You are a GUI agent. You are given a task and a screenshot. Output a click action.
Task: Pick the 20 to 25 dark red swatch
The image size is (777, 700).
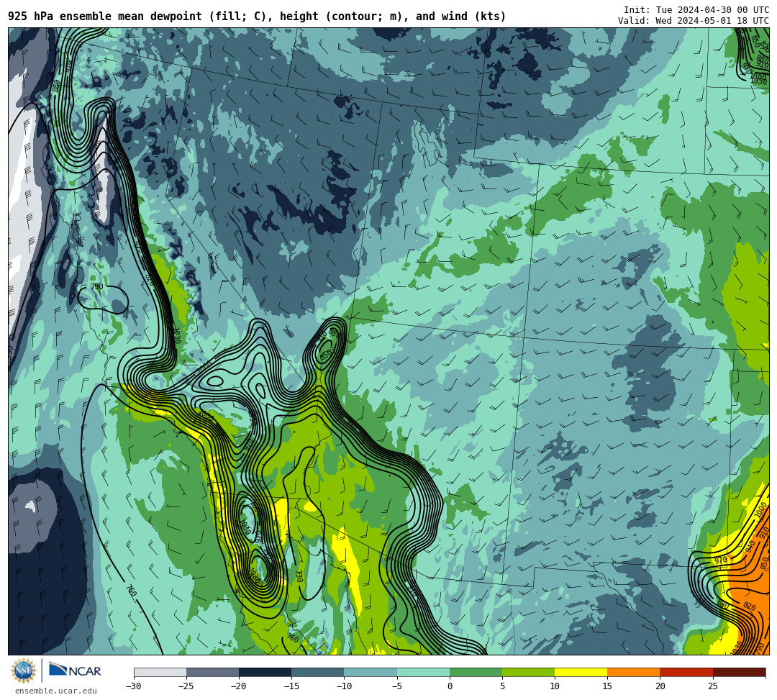pos(686,672)
